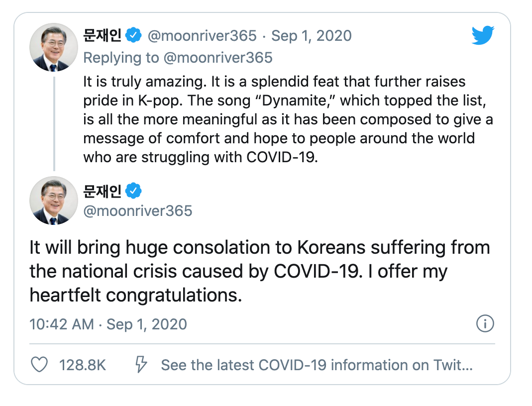Open top tweet's Sep 1, 2020 date
This screenshot has height=406, width=532.
point(311,36)
